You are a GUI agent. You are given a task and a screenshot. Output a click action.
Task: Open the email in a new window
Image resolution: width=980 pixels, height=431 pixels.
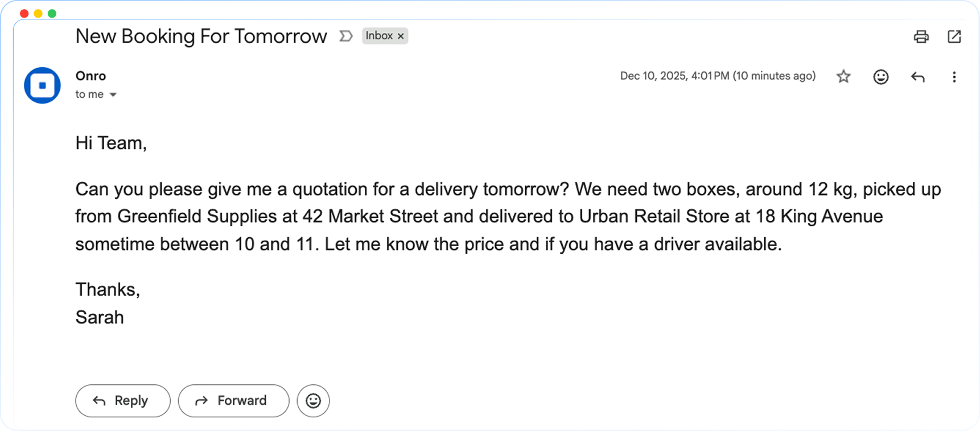tap(954, 37)
